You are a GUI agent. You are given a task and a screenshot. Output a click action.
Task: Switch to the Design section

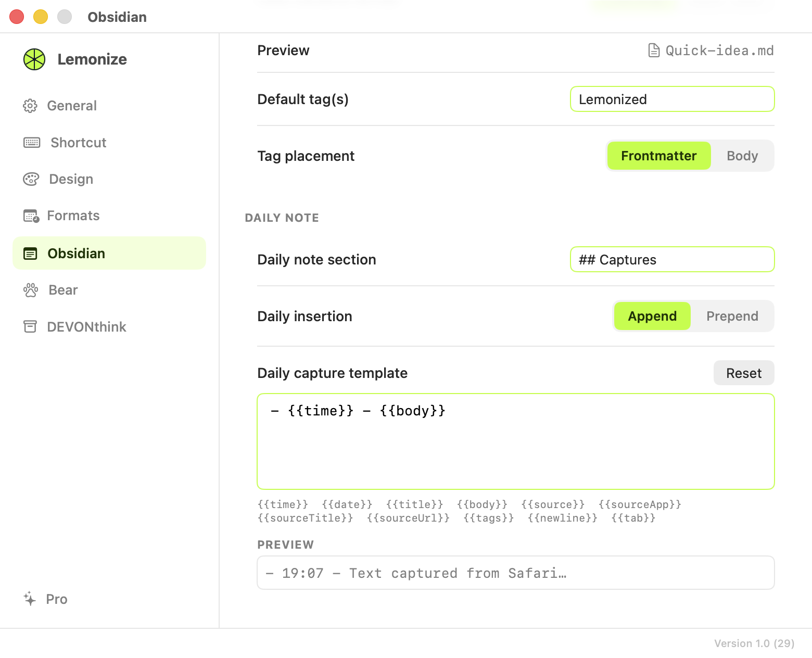click(x=109, y=179)
